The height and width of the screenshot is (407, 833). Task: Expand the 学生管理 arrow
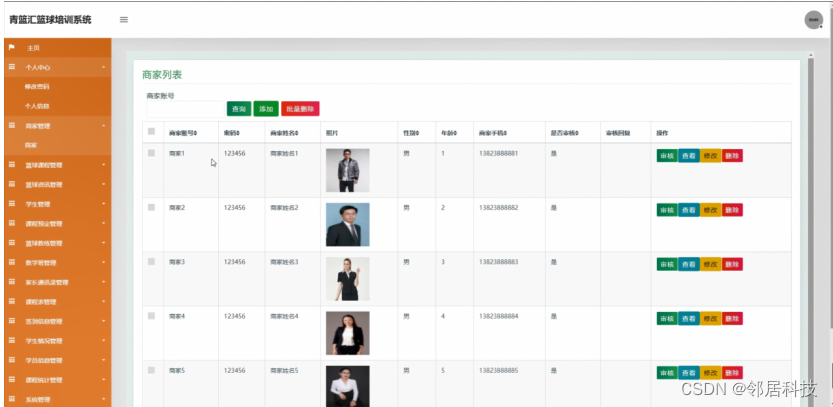(x=104, y=204)
